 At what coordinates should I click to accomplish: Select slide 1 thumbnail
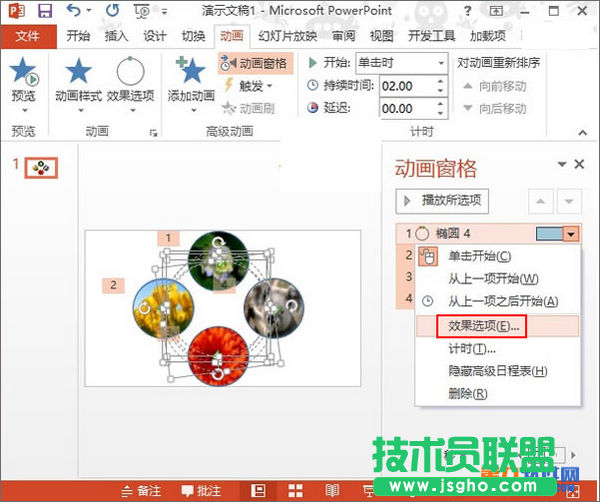point(41,168)
